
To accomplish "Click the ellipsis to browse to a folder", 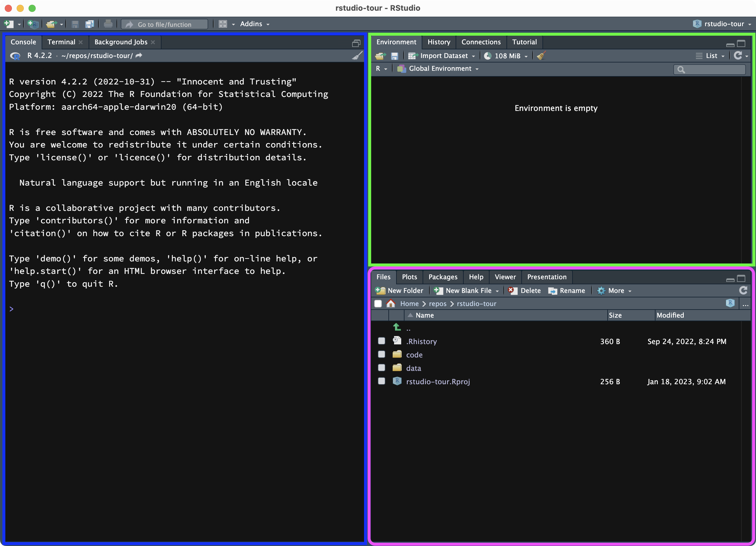I will click(746, 304).
